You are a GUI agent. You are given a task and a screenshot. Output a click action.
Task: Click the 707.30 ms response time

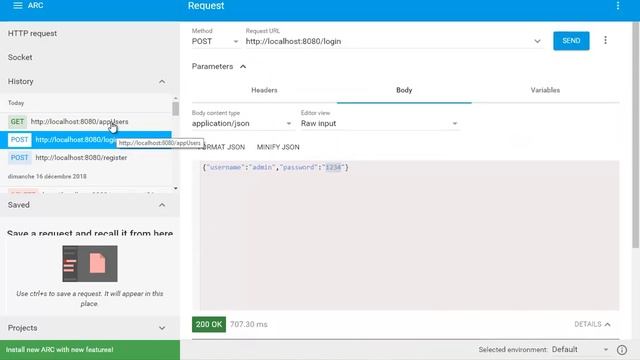pyautogui.click(x=249, y=324)
